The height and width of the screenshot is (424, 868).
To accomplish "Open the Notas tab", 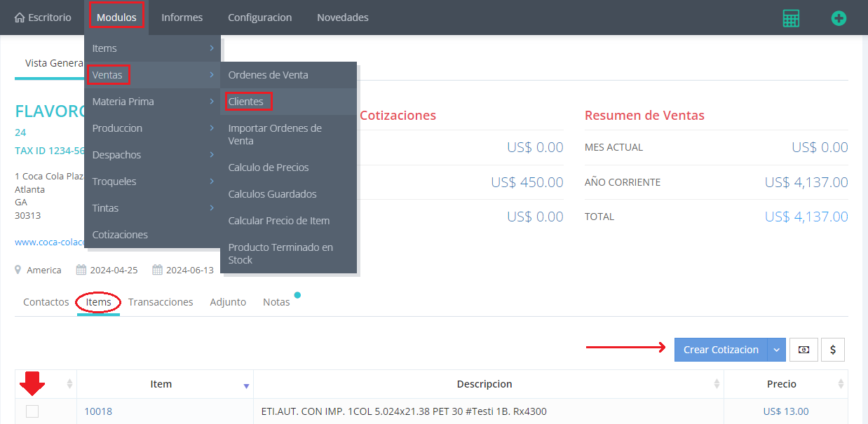I will point(276,302).
